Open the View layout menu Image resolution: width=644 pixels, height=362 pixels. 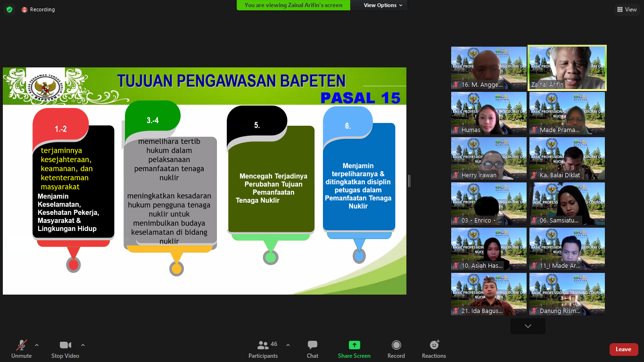coord(627,9)
